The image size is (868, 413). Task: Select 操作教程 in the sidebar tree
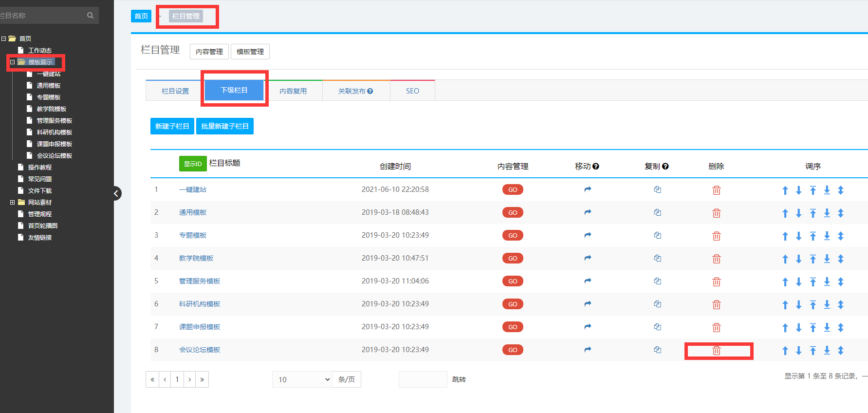click(40, 167)
